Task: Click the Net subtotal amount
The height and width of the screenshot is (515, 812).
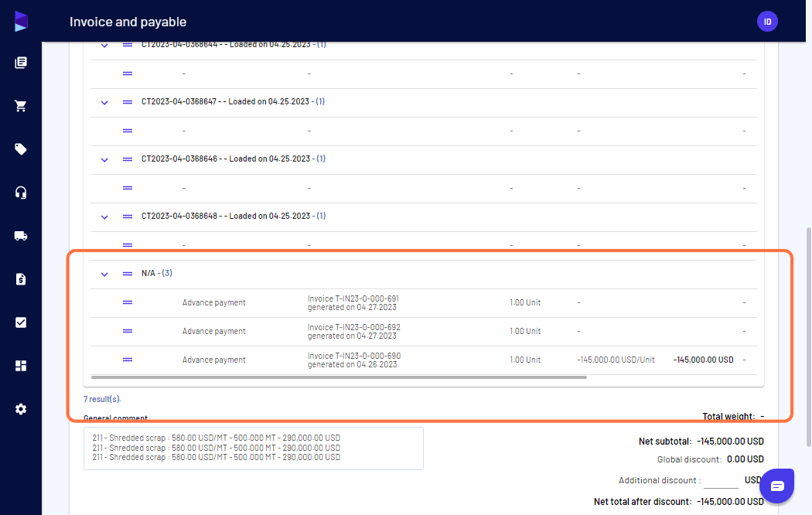Action: pyautogui.click(x=730, y=442)
